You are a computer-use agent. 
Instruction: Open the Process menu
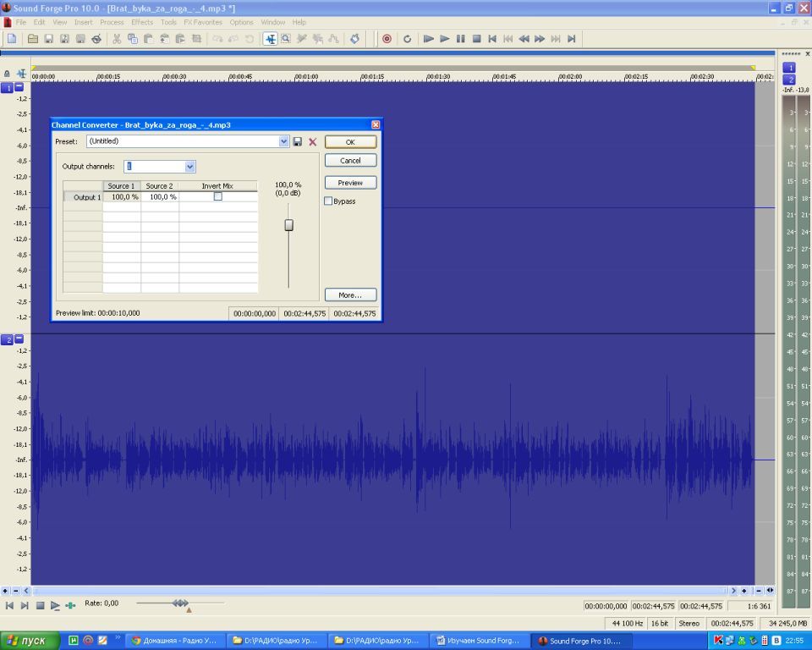pyautogui.click(x=112, y=22)
